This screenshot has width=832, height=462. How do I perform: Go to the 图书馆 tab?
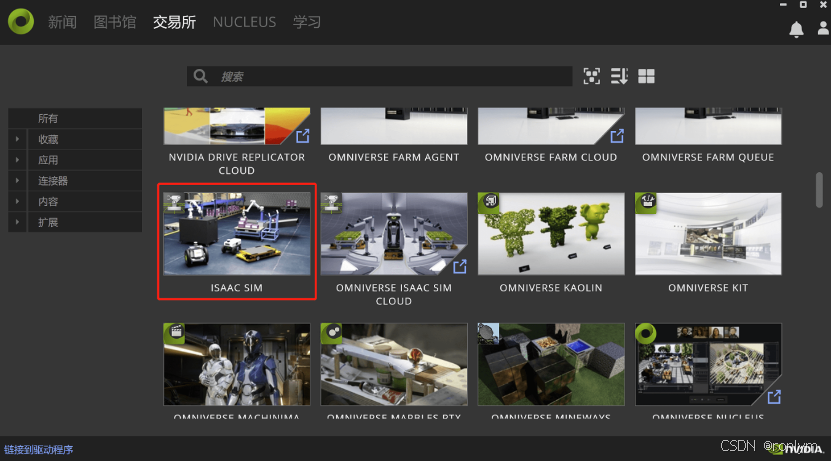coord(115,22)
